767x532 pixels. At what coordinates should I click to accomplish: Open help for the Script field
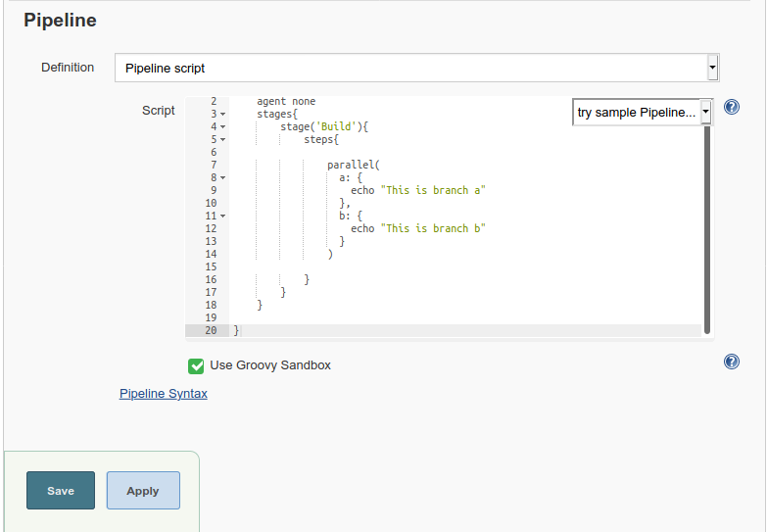tap(731, 108)
